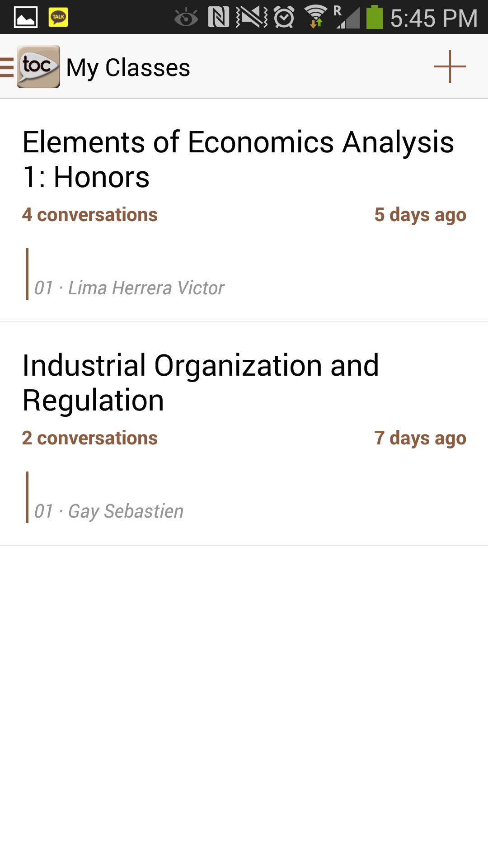The width and height of the screenshot is (488, 868).
Task: Tap the plus icon to add class
Action: (450, 67)
